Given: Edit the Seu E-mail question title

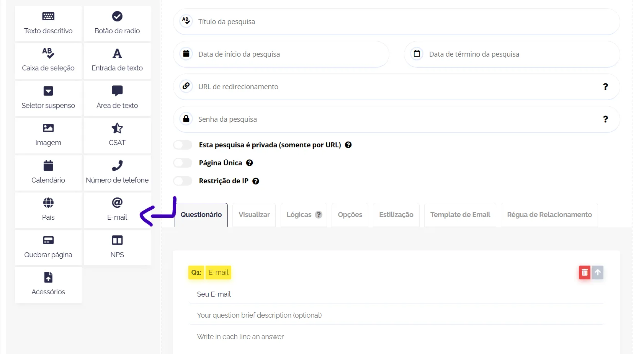Looking at the screenshot, I should coord(397,294).
